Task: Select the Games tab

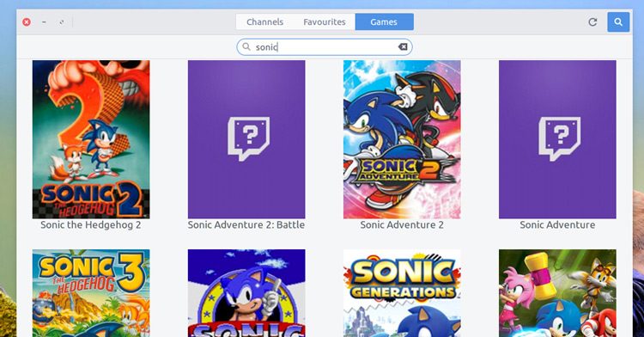Action: tap(384, 21)
